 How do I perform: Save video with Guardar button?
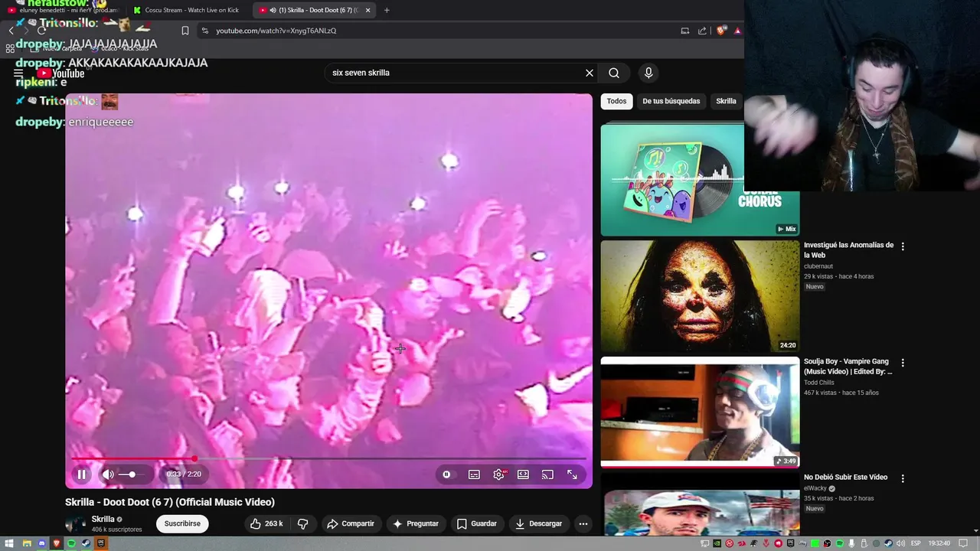476,523
